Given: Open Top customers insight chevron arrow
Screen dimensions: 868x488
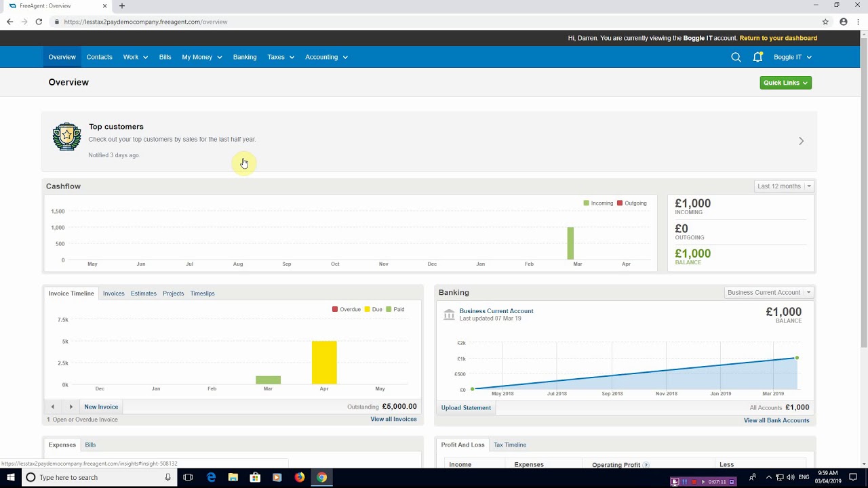Looking at the screenshot, I should click(x=801, y=141).
